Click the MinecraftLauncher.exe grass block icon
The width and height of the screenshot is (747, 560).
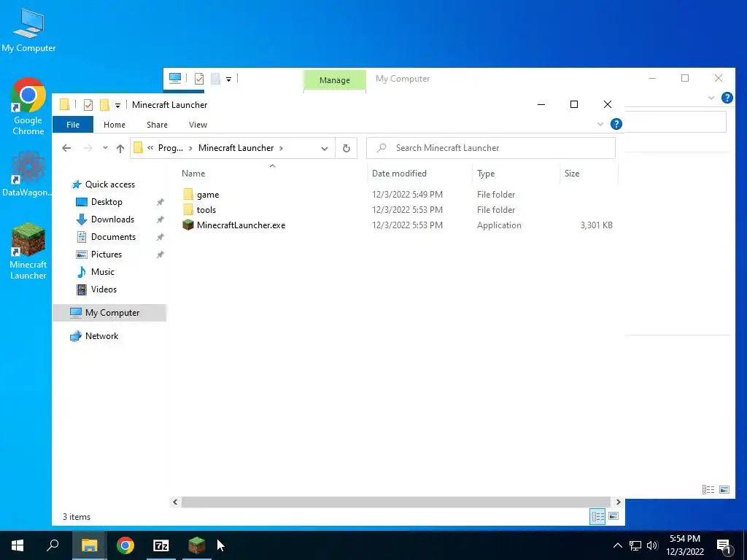pyautogui.click(x=188, y=225)
